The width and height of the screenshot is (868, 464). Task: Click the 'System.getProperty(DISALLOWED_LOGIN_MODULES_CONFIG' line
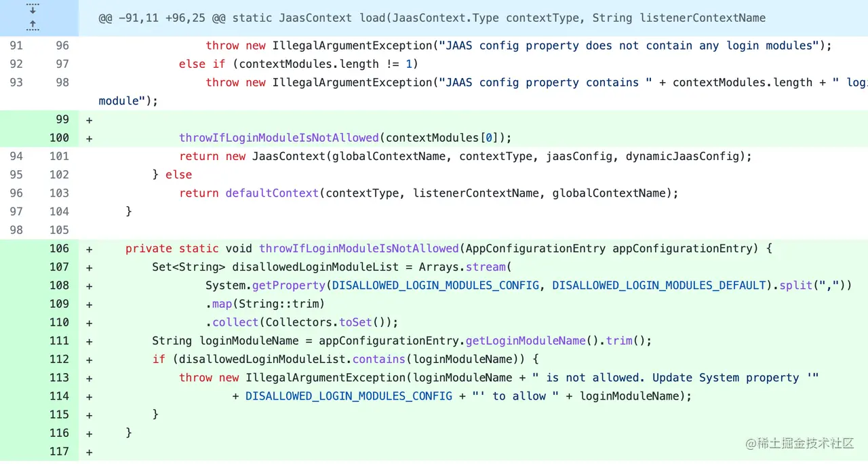point(528,285)
